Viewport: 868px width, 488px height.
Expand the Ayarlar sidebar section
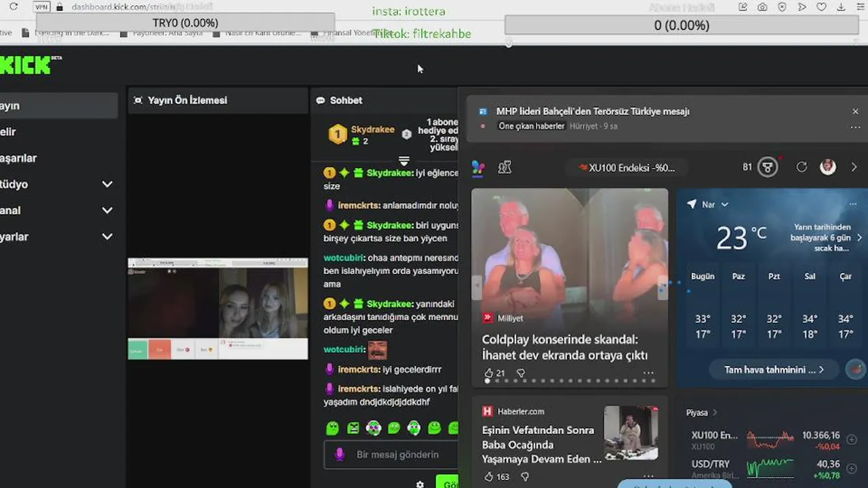107,237
